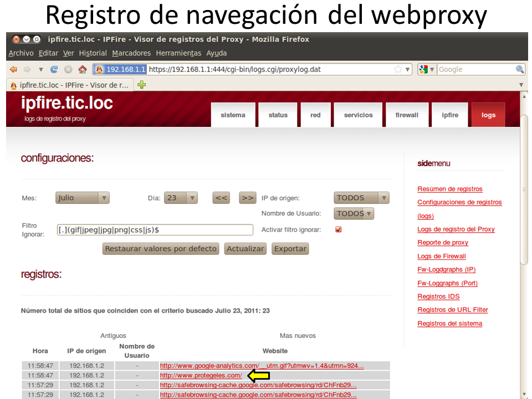The height and width of the screenshot is (399, 532).
Task: Toggle the Activar filtro ignorar checkbox
Action: [x=339, y=229]
